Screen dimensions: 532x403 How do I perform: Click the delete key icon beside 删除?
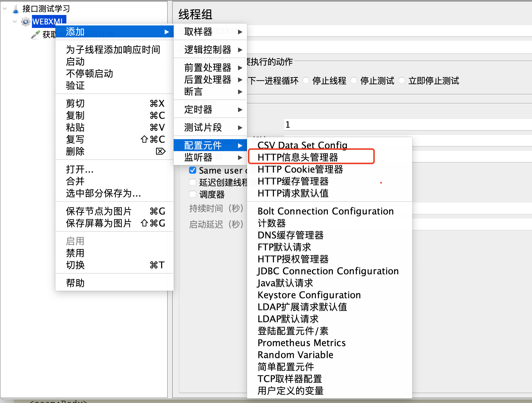point(160,151)
